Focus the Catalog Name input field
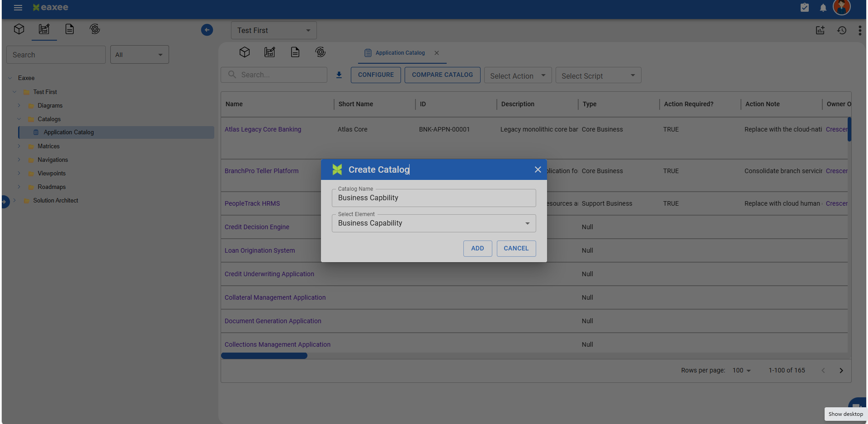The width and height of the screenshot is (868, 424). click(434, 198)
